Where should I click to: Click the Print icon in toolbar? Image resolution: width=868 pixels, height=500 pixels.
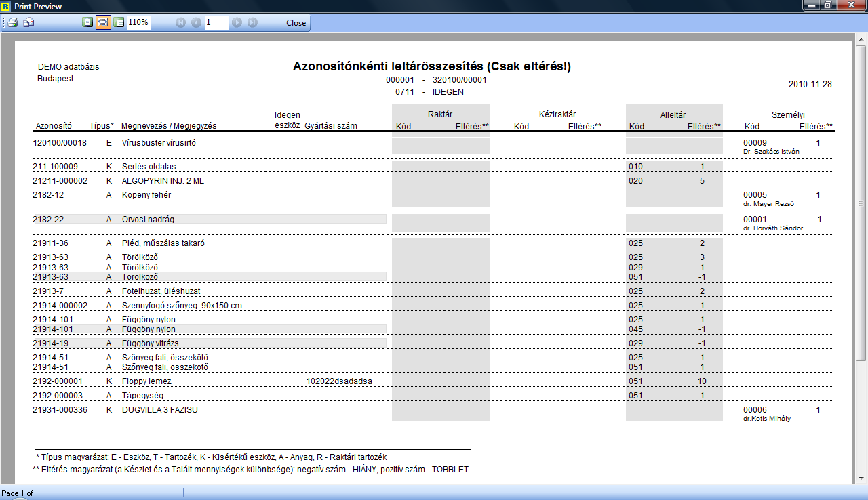coord(12,22)
